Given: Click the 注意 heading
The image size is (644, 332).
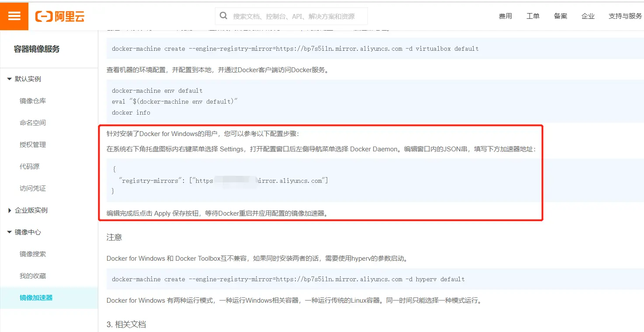Looking at the screenshot, I should pos(114,238).
